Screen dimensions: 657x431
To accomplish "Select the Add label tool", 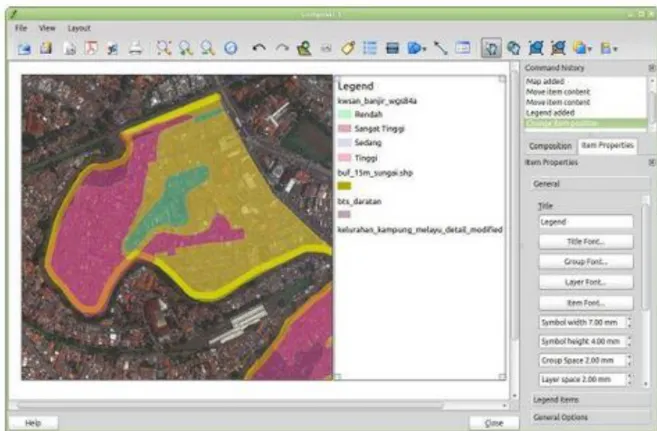I will pos(348,48).
